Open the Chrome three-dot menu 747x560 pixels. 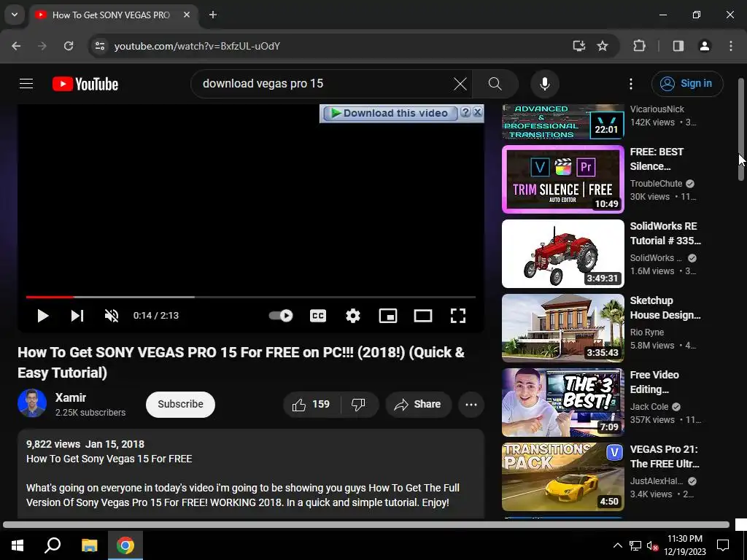pos(731,46)
